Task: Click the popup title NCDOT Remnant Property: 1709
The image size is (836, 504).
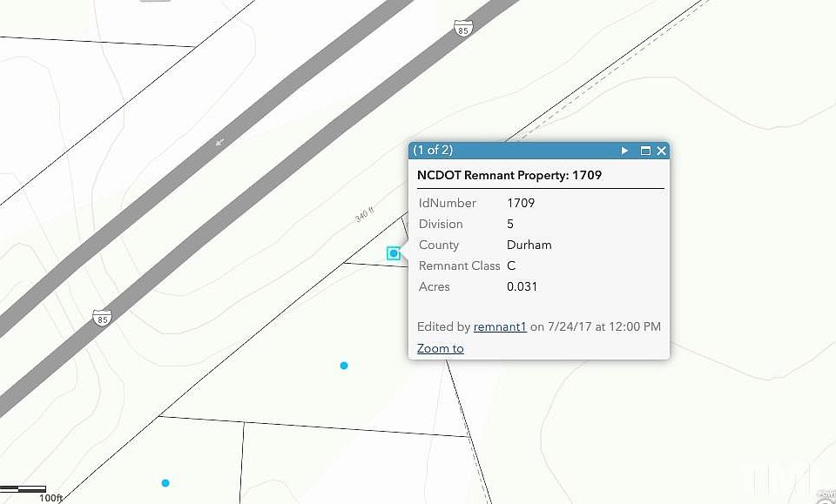Action: (509, 175)
